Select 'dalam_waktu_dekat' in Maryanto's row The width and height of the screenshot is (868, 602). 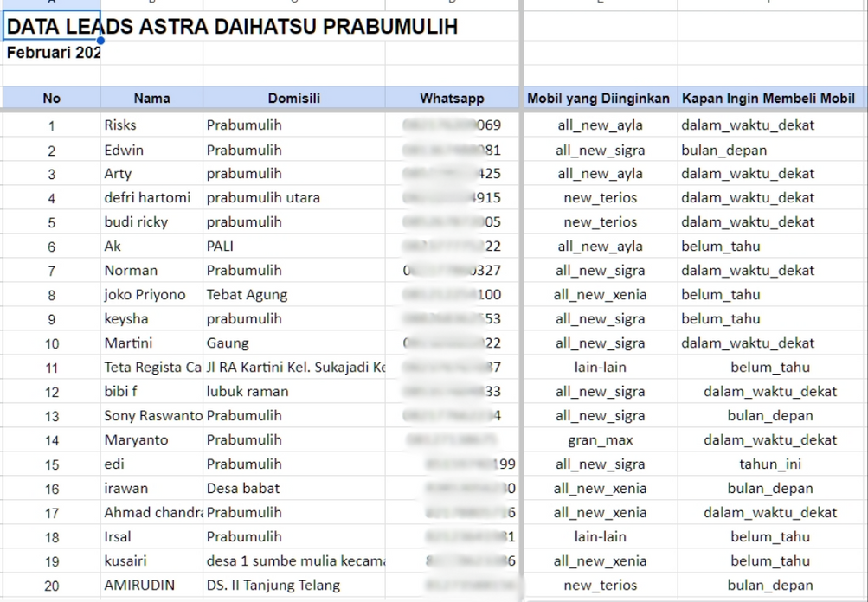tap(772, 440)
